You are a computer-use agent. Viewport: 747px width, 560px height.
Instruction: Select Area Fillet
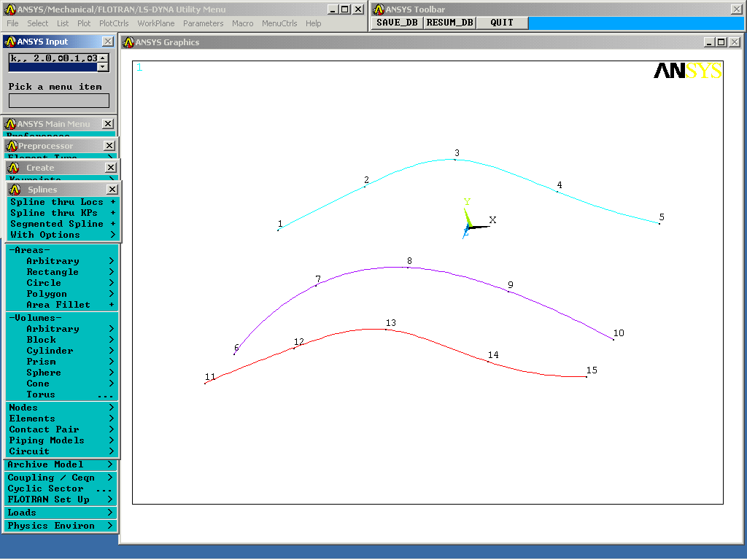pyautogui.click(x=62, y=305)
